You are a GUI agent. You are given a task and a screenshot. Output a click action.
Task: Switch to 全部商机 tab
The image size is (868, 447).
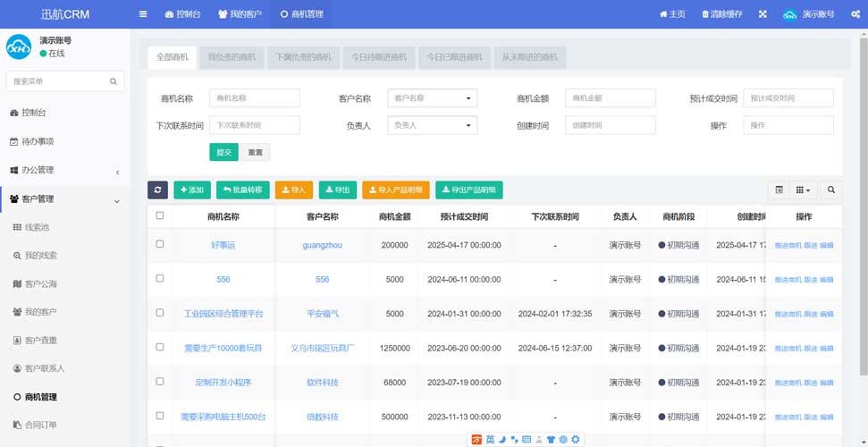173,57
